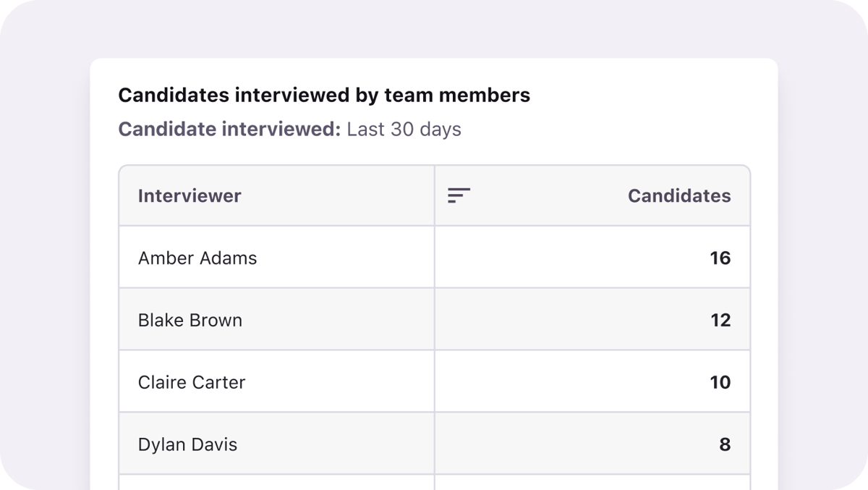868x490 pixels.
Task: Click the sort icon in Candidates column
Action: coord(459,195)
